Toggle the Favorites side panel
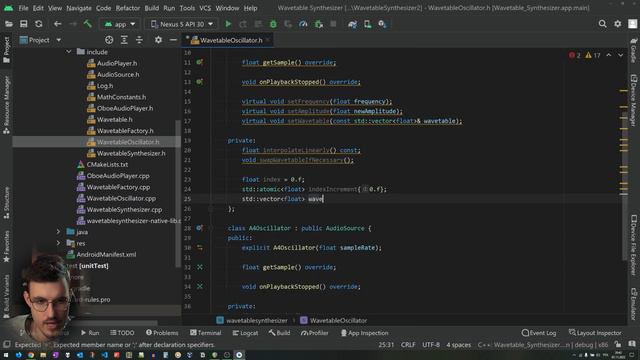 tap(6, 247)
